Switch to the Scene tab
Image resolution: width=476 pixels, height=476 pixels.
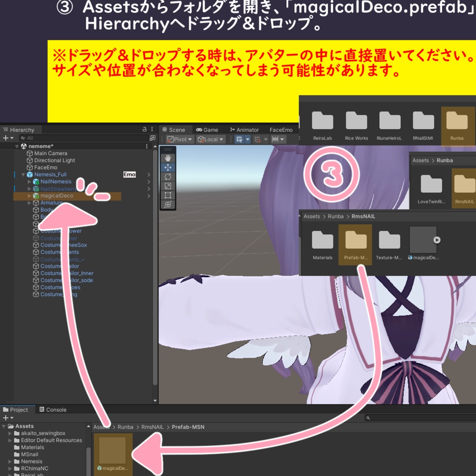coord(174,130)
